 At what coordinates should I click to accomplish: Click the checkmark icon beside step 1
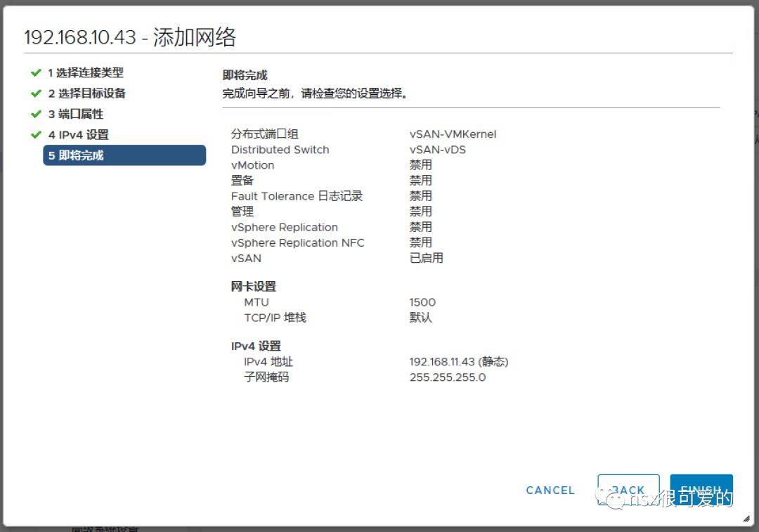point(36,72)
